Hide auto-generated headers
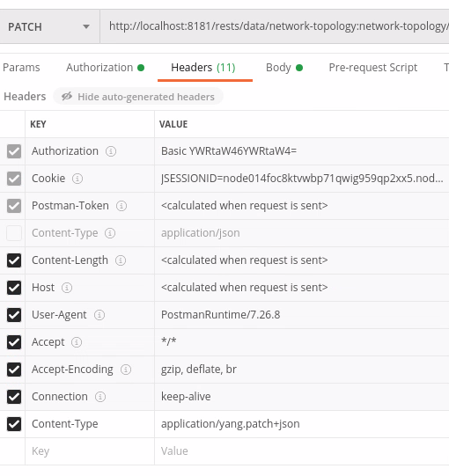This screenshot has width=449, height=476. pos(138,97)
